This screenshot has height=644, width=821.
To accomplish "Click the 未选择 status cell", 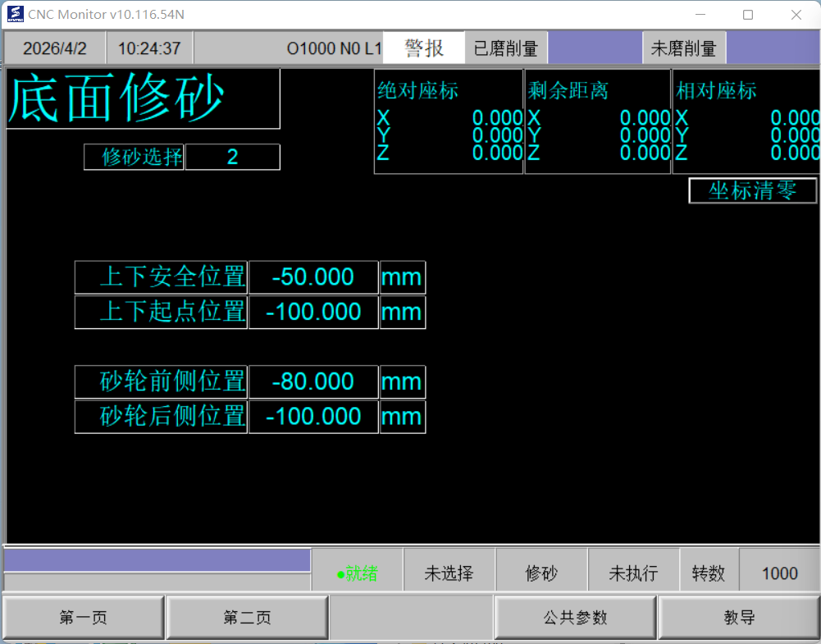I will tap(449, 573).
